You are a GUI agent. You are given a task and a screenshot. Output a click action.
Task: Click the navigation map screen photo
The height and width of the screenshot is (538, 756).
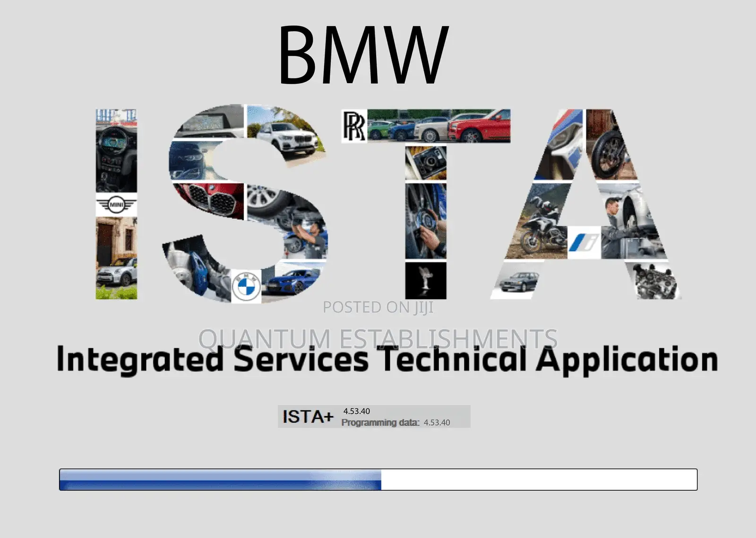click(x=210, y=122)
